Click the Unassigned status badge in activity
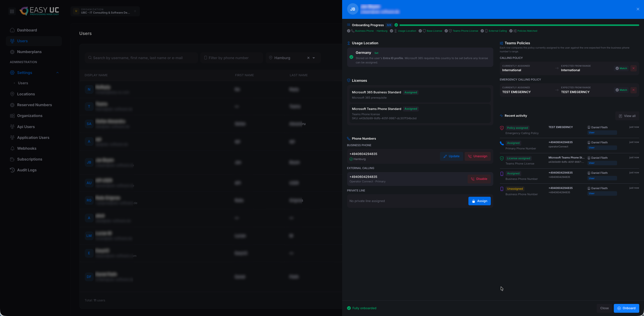The image size is (644, 316). [515, 189]
